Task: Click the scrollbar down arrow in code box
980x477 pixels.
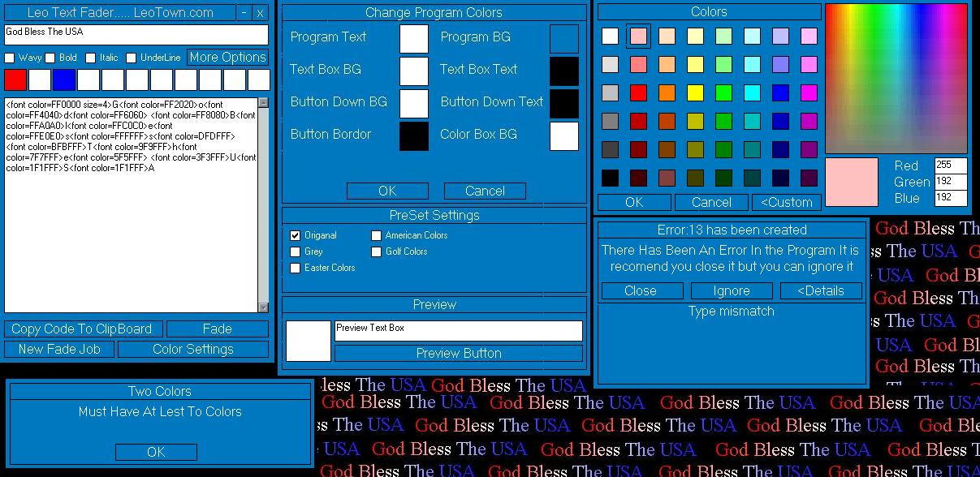Action: (263, 307)
